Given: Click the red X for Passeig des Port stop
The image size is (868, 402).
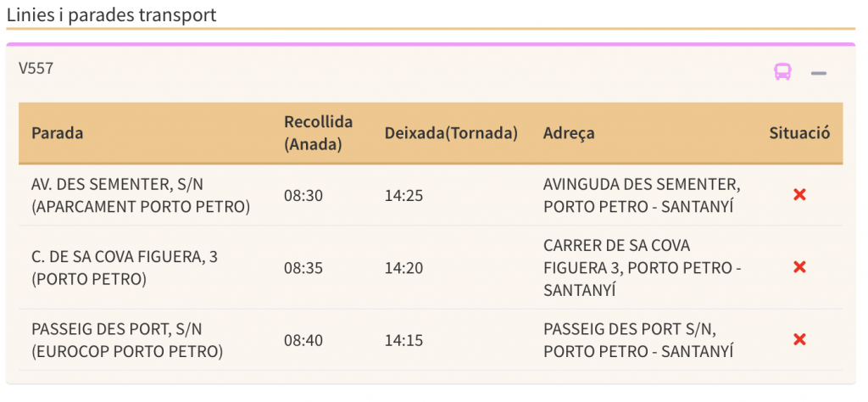Looking at the screenshot, I should (798, 339).
